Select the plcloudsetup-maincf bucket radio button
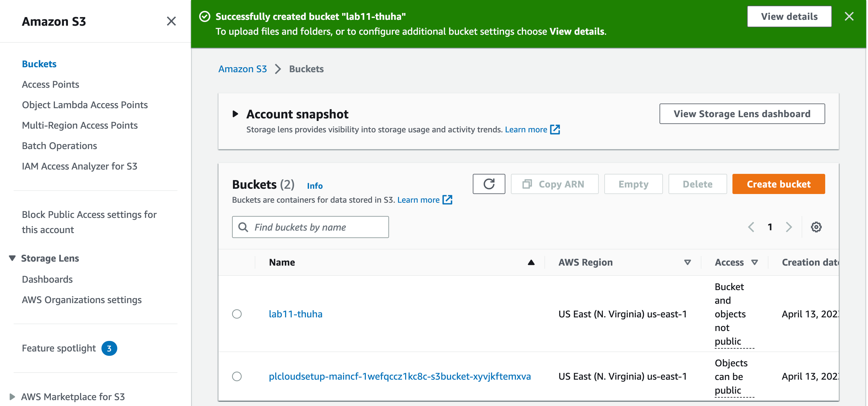This screenshot has height=406, width=868. (237, 376)
